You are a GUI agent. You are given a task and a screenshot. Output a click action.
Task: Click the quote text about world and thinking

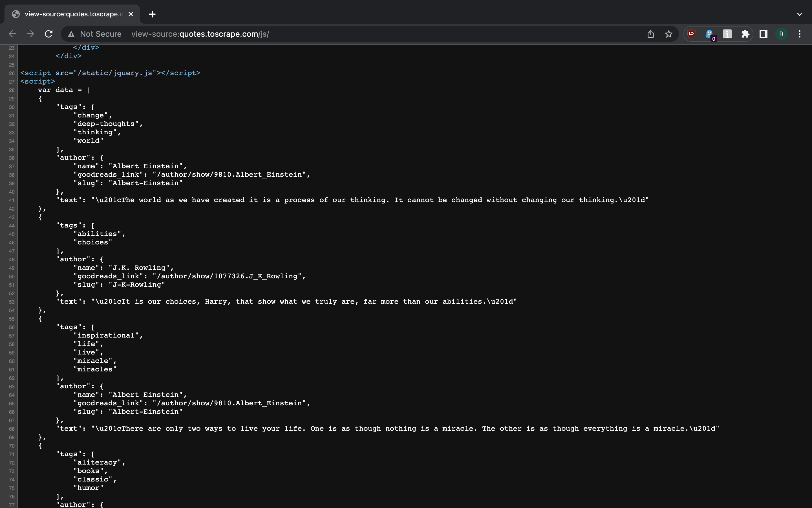[x=370, y=200]
